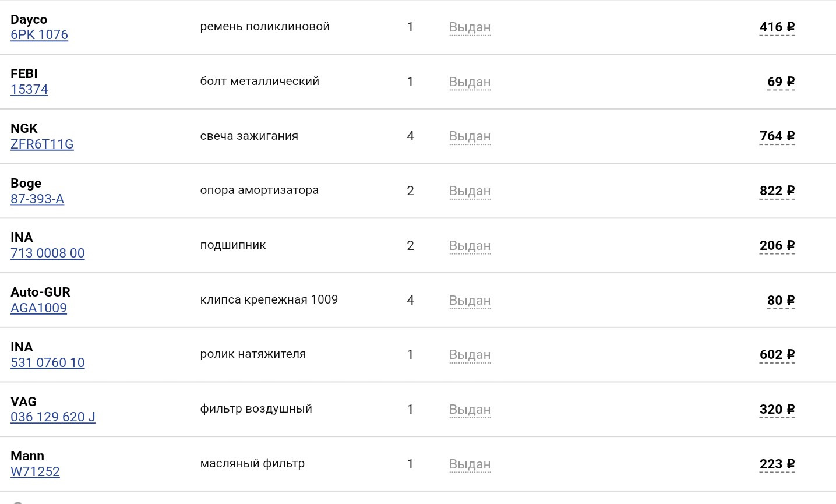
Task: Click the Выдан status for Dayco belt
Action: [x=470, y=27]
